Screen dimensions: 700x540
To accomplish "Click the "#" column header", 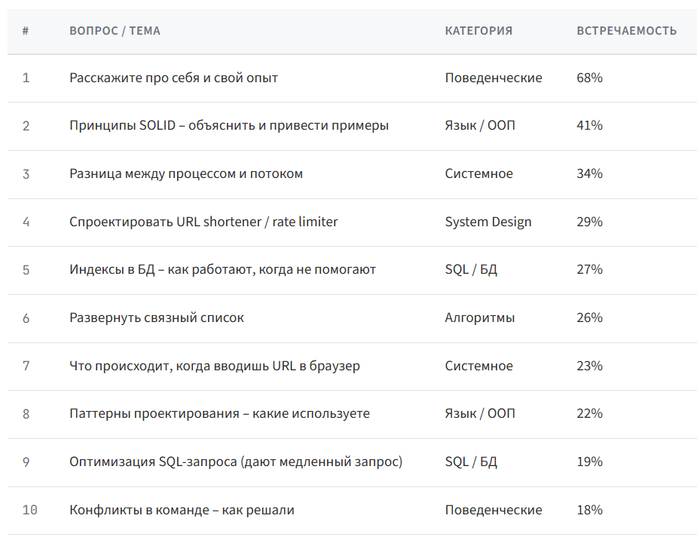I will (x=25, y=31).
